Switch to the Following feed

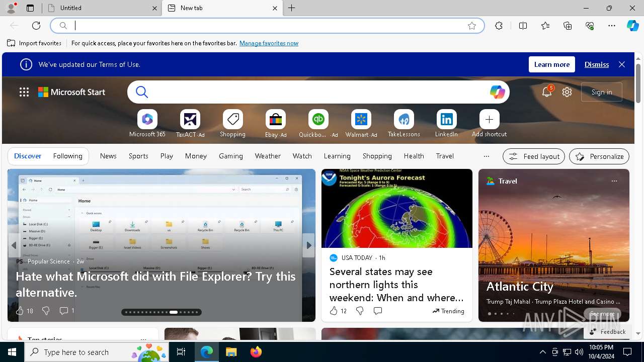[68, 156]
